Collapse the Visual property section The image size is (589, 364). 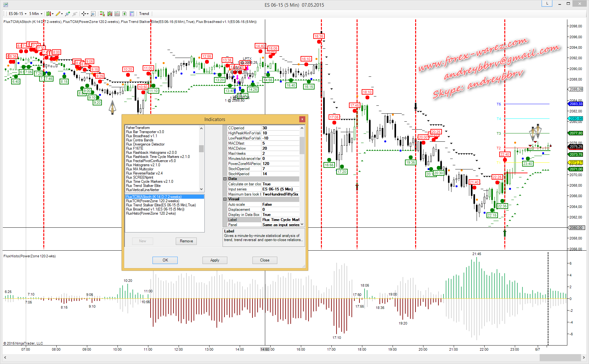[x=225, y=199]
